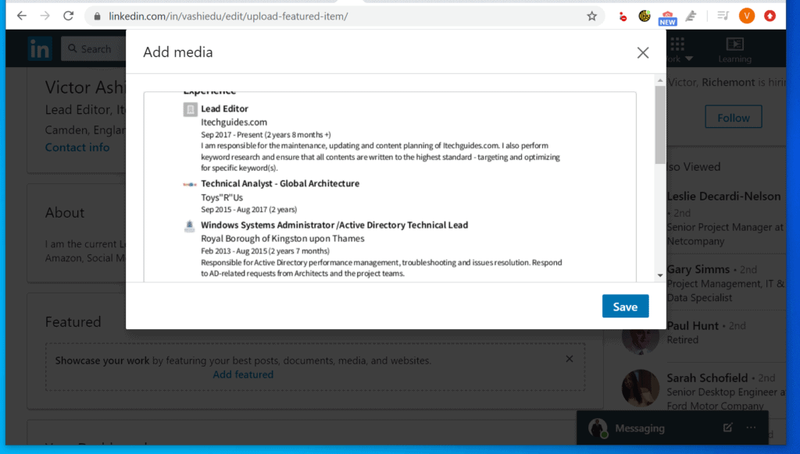Click the Toys R Us company logo

(190, 185)
